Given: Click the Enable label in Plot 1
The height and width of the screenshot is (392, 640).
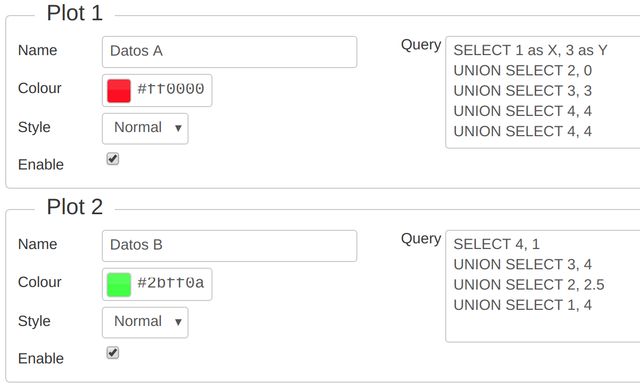Looking at the screenshot, I should [41, 165].
